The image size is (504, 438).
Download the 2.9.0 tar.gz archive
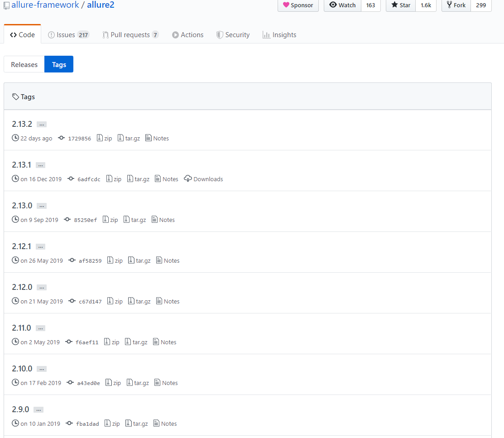coord(137,424)
